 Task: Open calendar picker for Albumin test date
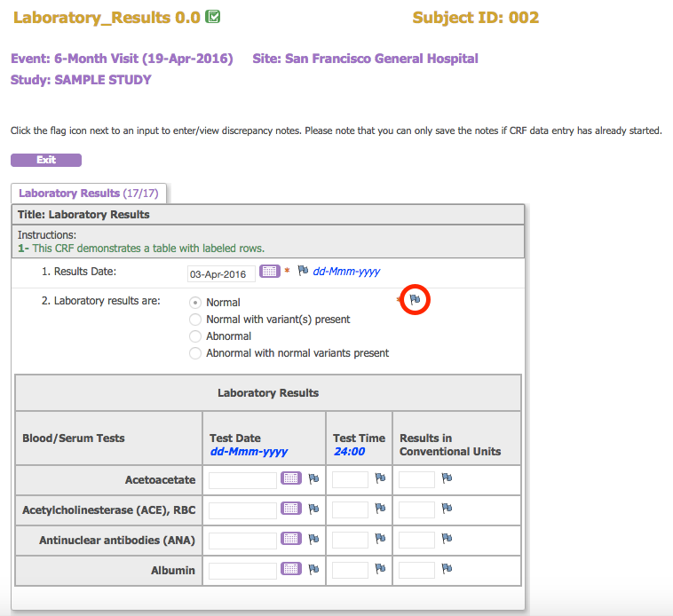pyautogui.click(x=291, y=569)
